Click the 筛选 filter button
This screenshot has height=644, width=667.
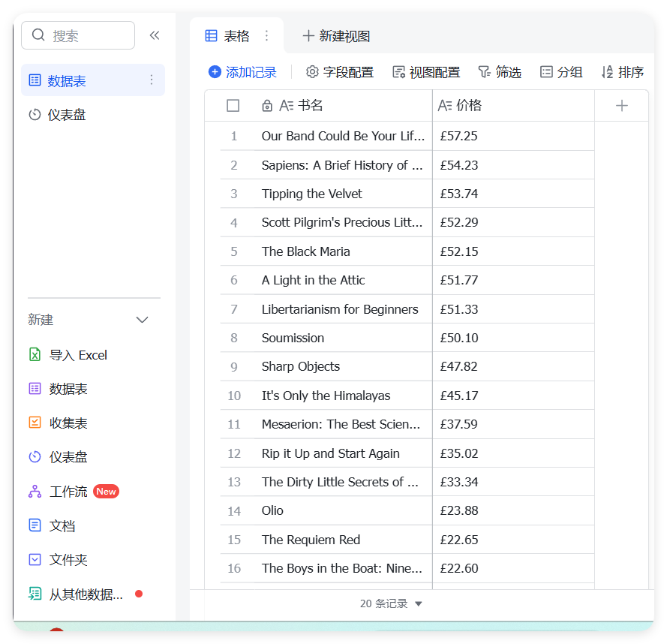point(500,72)
